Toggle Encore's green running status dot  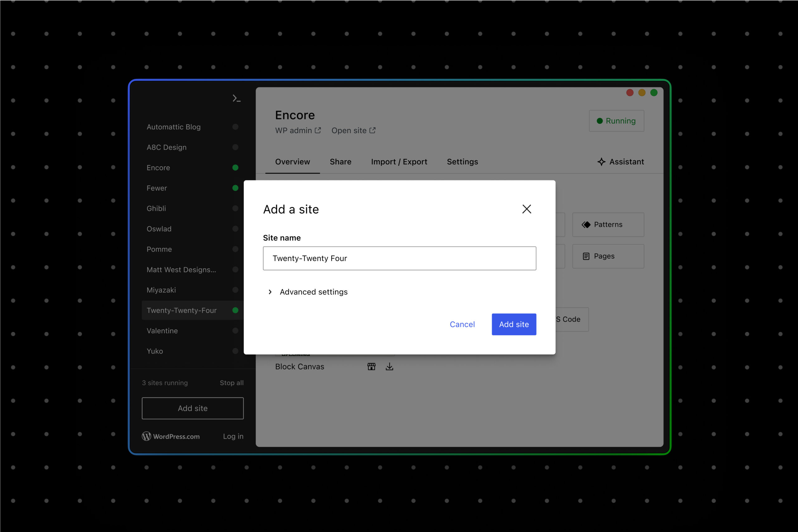[x=235, y=167]
